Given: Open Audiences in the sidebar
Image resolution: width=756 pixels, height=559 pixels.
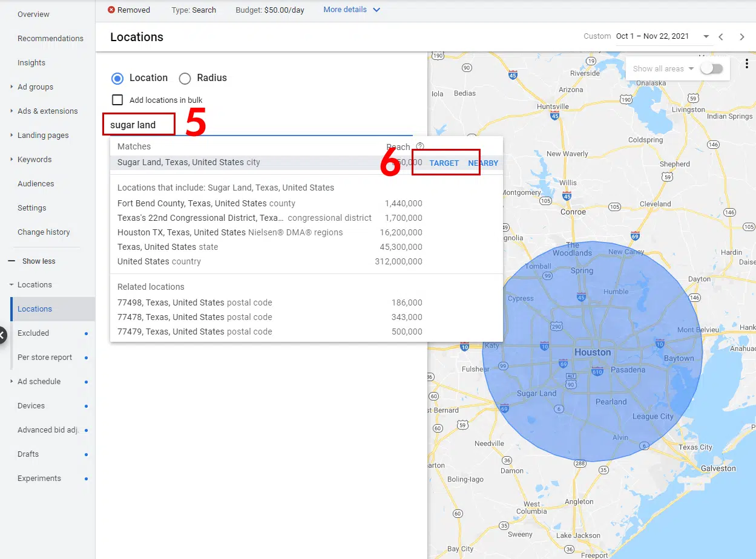Looking at the screenshot, I should pyautogui.click(x=36, y=183).
